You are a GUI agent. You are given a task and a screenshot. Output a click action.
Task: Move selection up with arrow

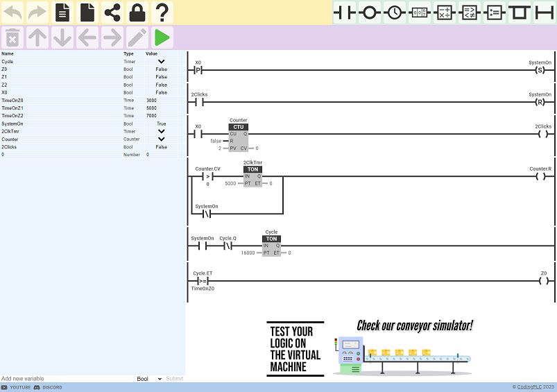(x=37, y=37)
